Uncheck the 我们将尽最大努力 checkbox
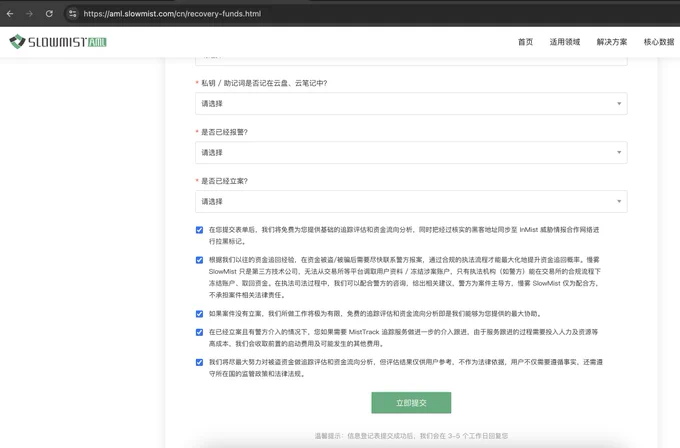The height and width of the screenshot is (448, 680). pos(199,363)
